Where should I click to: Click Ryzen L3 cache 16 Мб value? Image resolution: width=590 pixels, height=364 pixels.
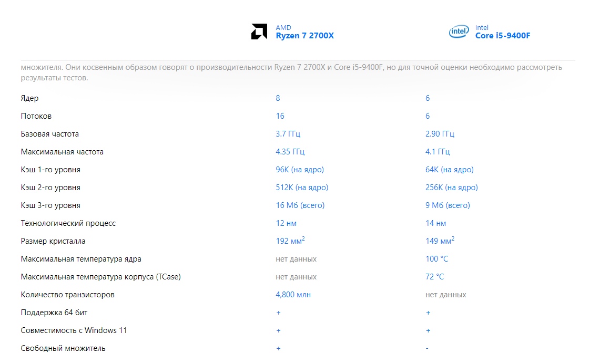pyautogui.click(x=300, y=205)
